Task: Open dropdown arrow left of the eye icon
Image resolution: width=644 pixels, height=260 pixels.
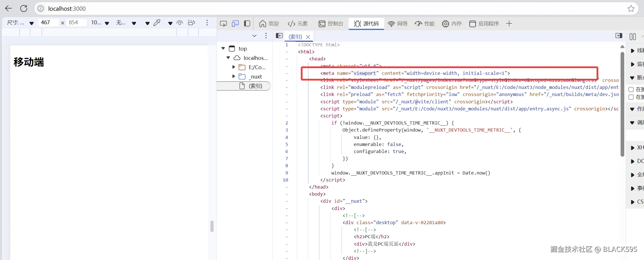Action: [170, 23]
